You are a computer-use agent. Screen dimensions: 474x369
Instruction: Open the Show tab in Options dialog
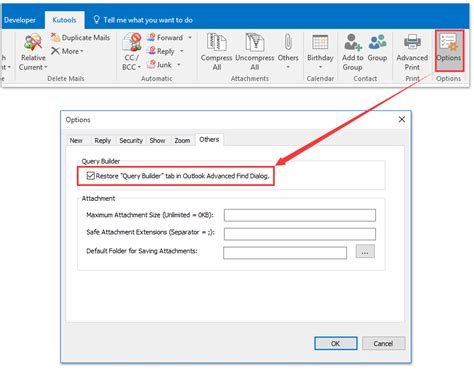tap(157, 141)
